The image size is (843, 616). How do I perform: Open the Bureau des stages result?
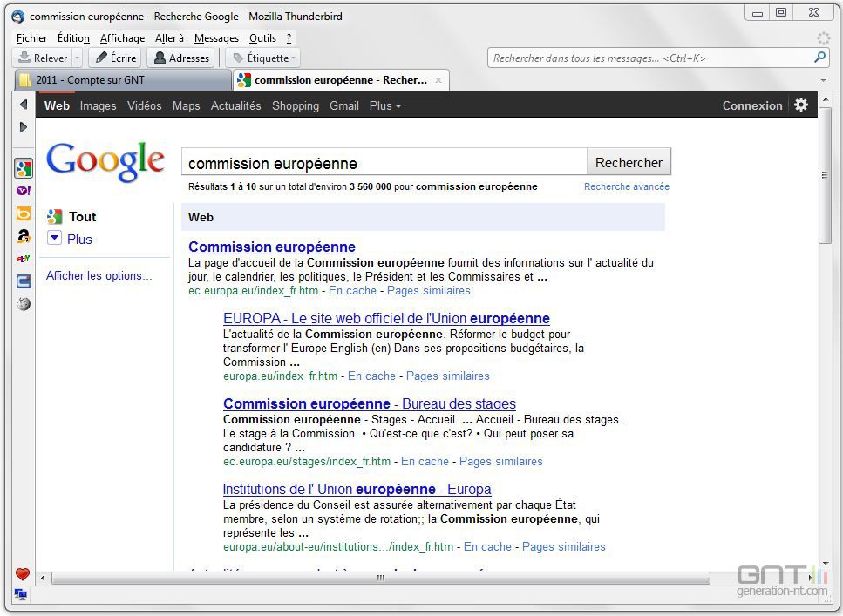(370, 403)
